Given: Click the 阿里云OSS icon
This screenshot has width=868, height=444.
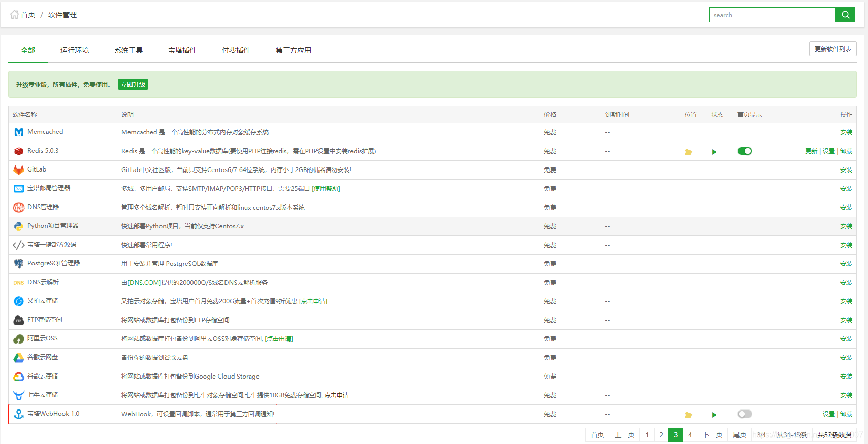Looking at the screenshot, I should tap(19, 339).
